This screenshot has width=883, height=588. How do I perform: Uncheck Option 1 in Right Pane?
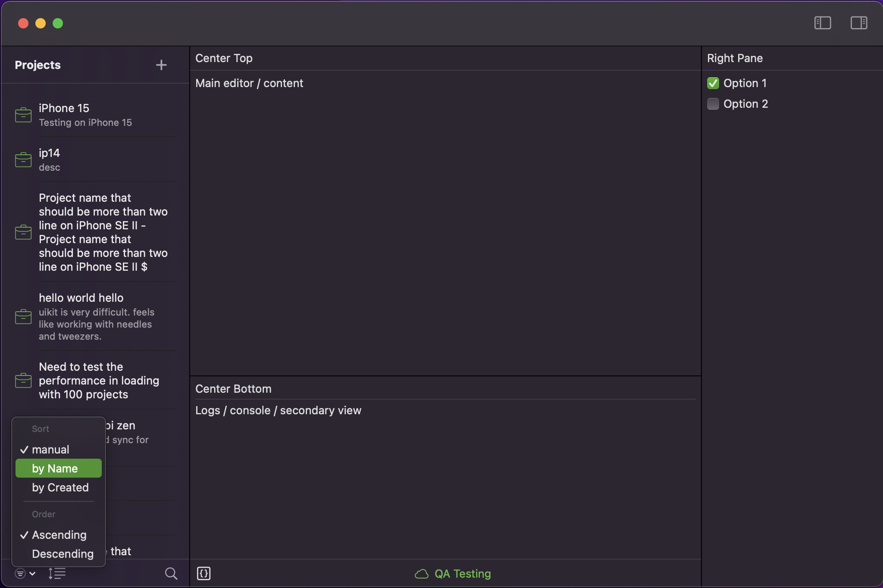pos(713,83)
